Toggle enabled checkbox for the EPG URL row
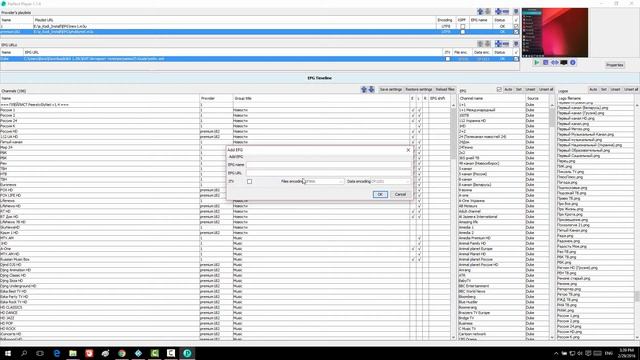Screen dimensions: 640x360 (516, 59)
